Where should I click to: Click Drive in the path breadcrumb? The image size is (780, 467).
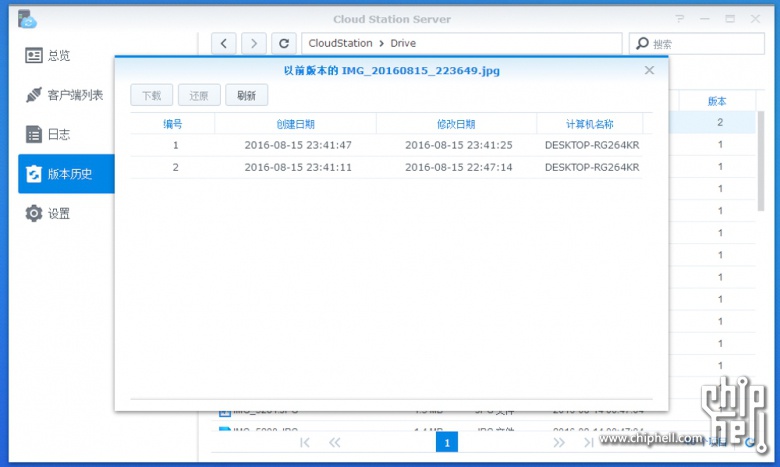pos(403,43)
